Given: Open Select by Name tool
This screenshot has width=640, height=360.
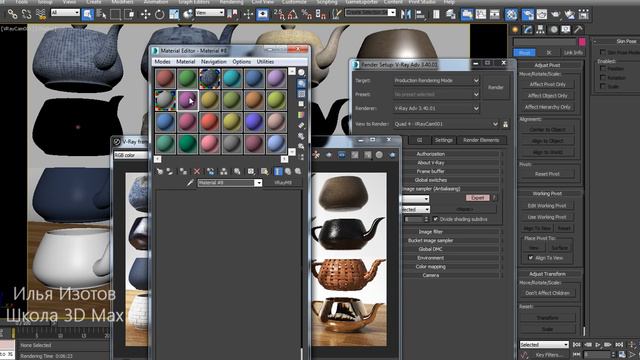Looking at the screenshot, I should pyautogui.click(x=101, y=15).
